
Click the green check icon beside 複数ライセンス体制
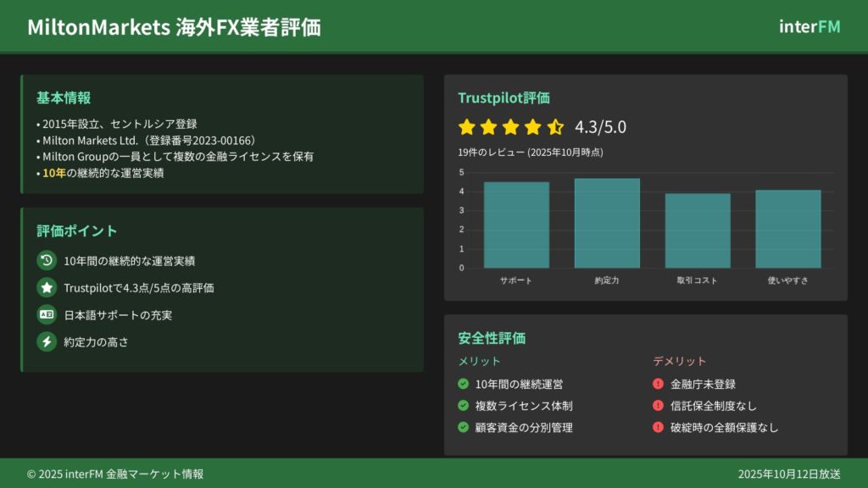pyautogui.click(x=464, y=406)
